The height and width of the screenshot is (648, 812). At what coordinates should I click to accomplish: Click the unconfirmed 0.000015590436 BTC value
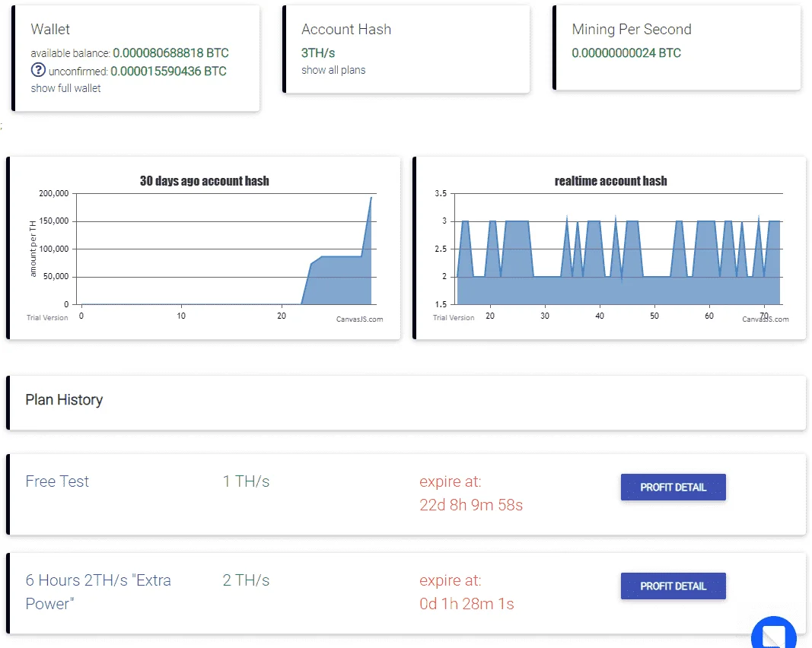168,71
